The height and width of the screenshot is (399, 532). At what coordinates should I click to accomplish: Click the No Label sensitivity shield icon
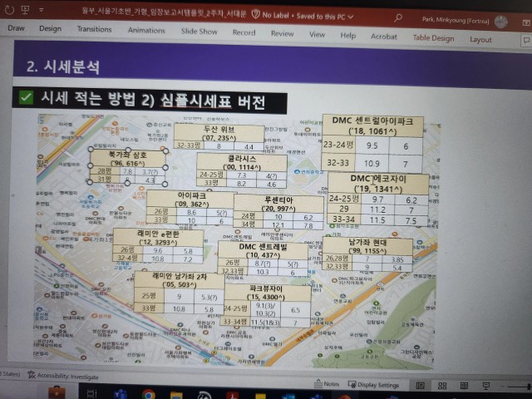[x=255, y=15]
